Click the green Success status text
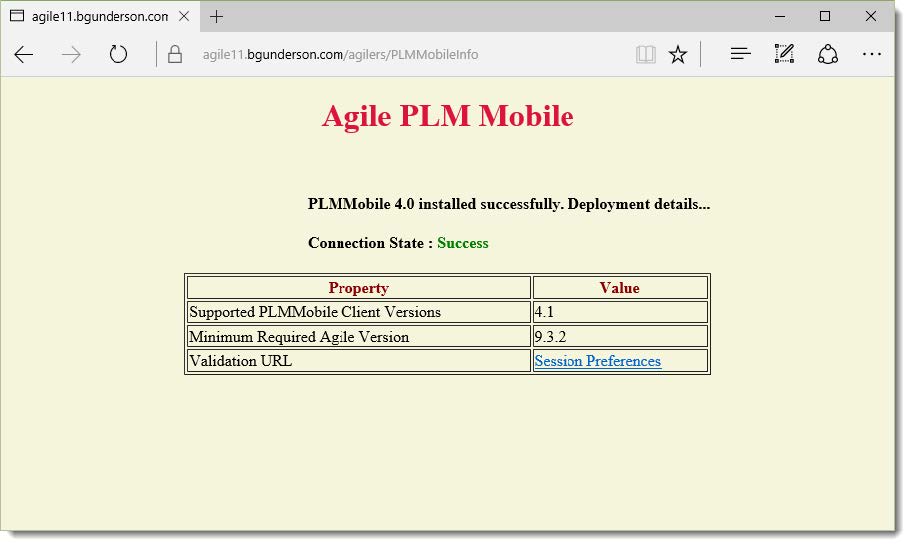This screenshot has width=910, height=546. coord(463,243)
